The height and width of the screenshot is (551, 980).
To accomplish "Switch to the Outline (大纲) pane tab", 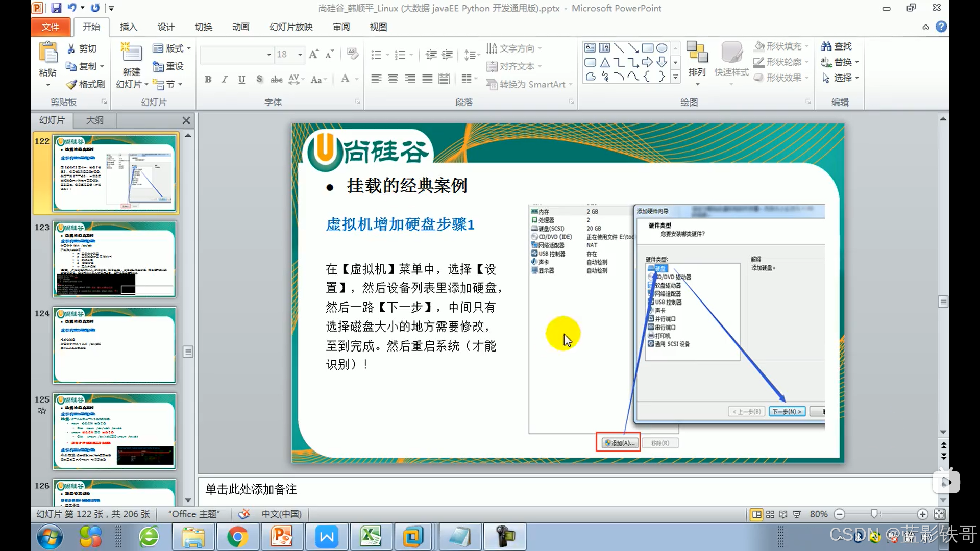I will point(94,120).
